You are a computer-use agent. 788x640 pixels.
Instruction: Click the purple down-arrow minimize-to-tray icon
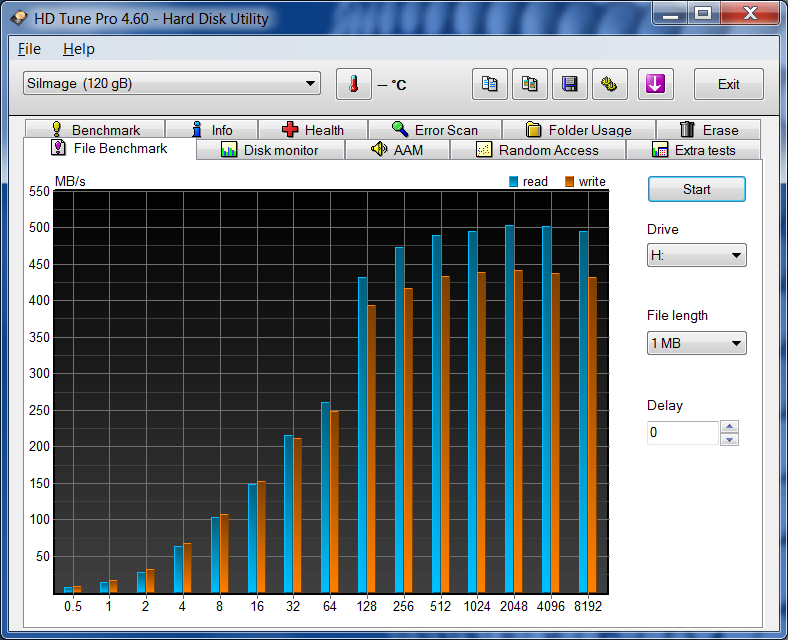tap(655, 84)
